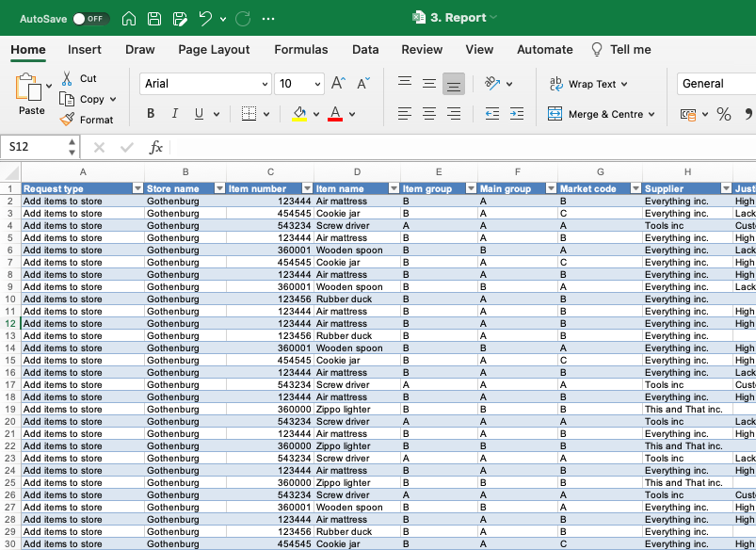The height and width of the screenshot is (550, 756).
Task: Click the Save icon in title bar
Action: pyautogui.click(x=153, y=19)
